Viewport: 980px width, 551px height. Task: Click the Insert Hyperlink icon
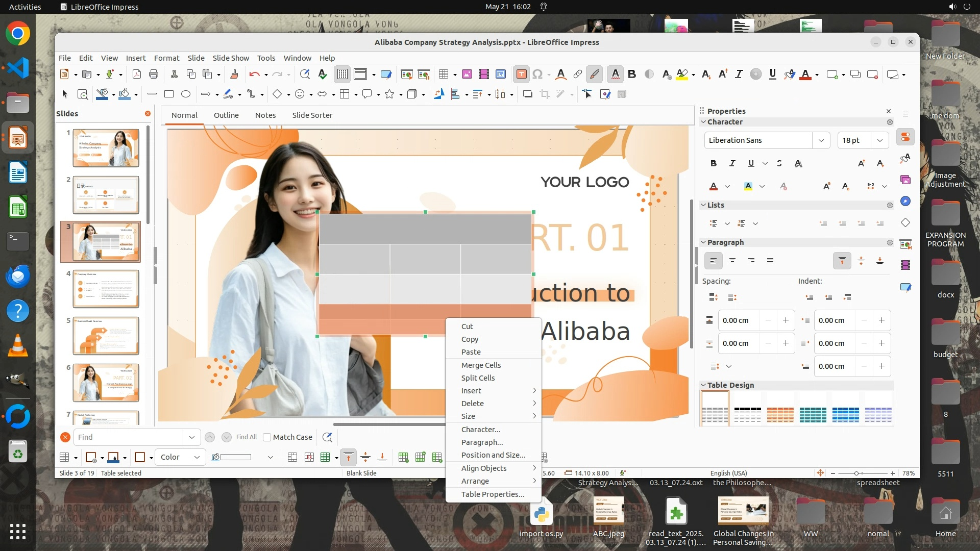577,74
